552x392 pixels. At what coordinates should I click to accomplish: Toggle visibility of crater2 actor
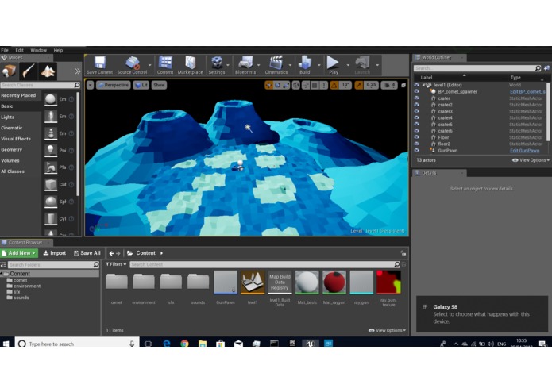coord(416,105)
